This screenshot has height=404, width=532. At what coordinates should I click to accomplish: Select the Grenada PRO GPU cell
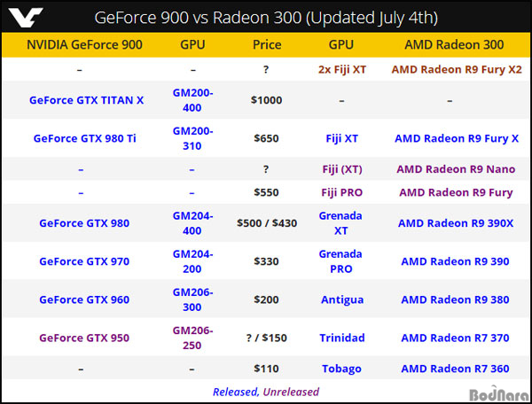click(341, 261)
